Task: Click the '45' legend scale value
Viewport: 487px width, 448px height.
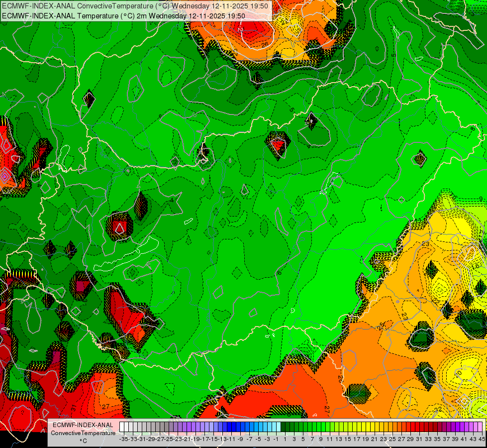Action: tap(482, 439)
